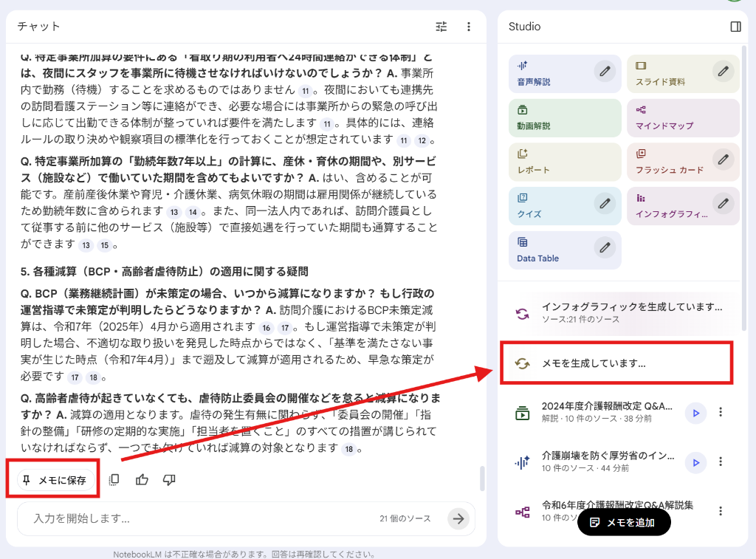
Task: Create 音声解説 audio overview
Action: point(565,74)
